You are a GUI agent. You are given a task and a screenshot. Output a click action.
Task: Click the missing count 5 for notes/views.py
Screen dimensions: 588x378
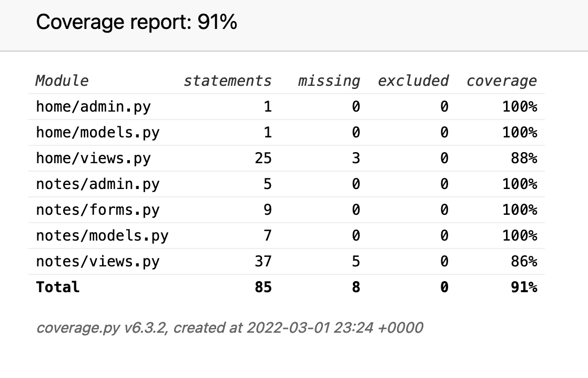[x=356, y=261]
